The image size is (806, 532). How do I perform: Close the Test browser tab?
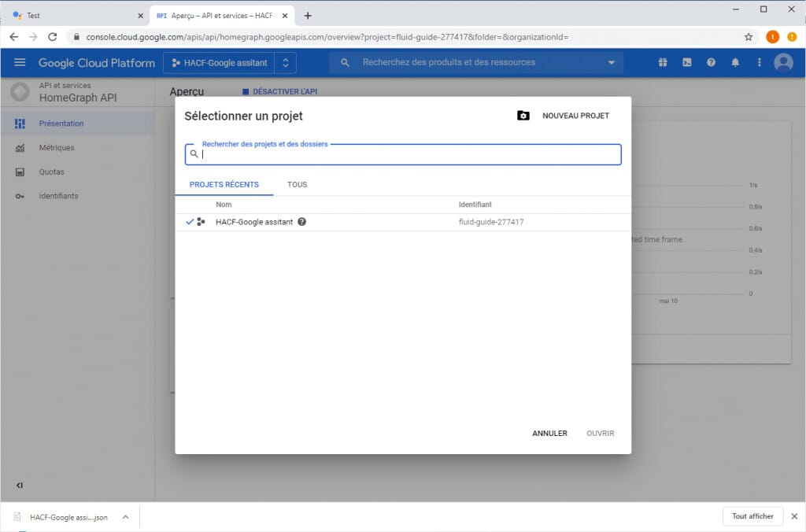click(140, 16)
